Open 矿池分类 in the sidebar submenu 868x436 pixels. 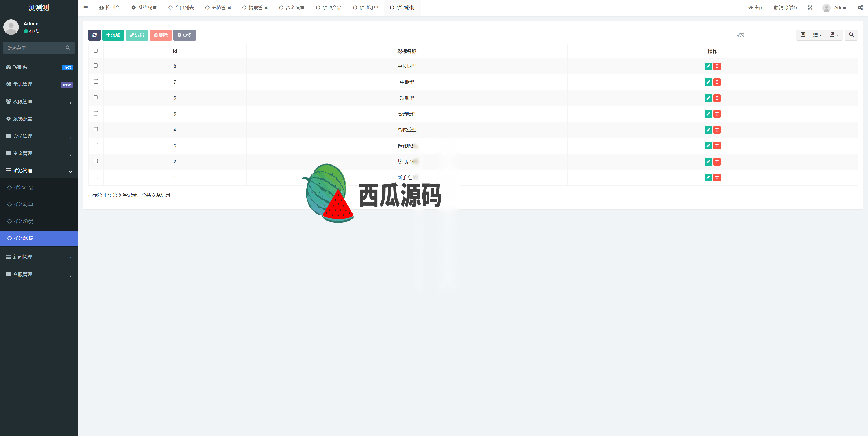point(39,221)
